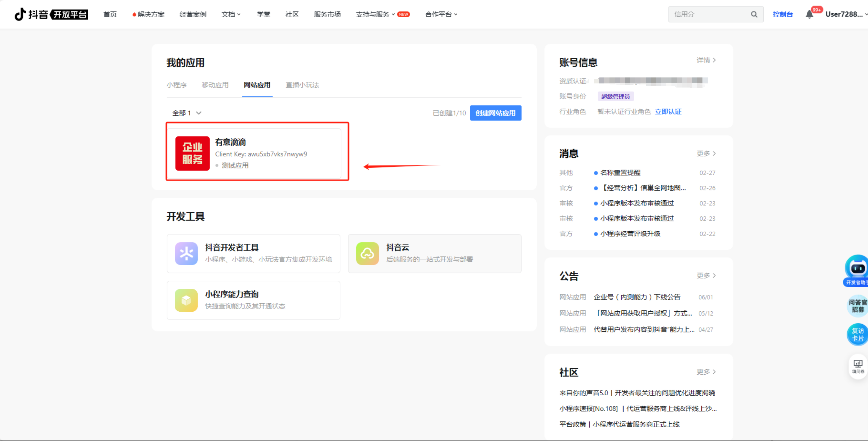
Task: Switch to the 移动应用 tab
Action: pyautogui.click(x=215, y=85)
